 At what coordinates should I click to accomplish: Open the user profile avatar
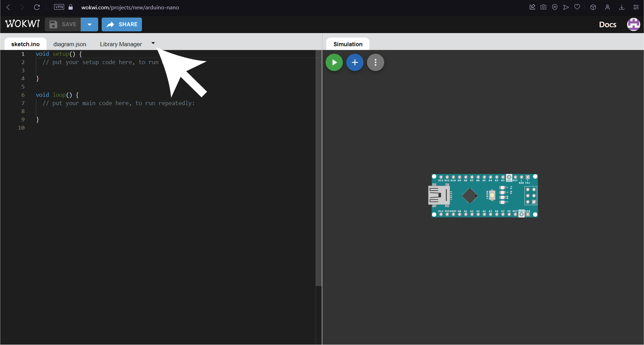click(x=633, y=24)
